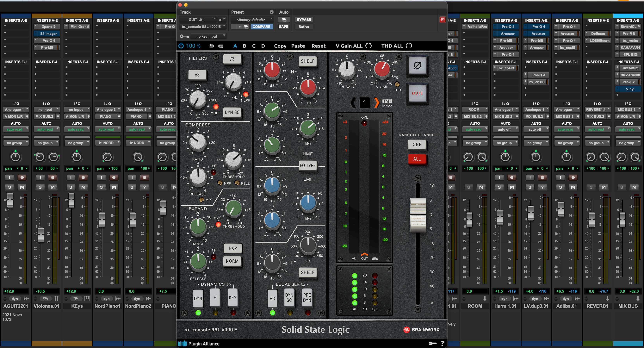Image resolution: width=644 pixels, height=348 pixels.
Task: Select settings slot C
Action: pyautogui.click(x=254, y=46)
